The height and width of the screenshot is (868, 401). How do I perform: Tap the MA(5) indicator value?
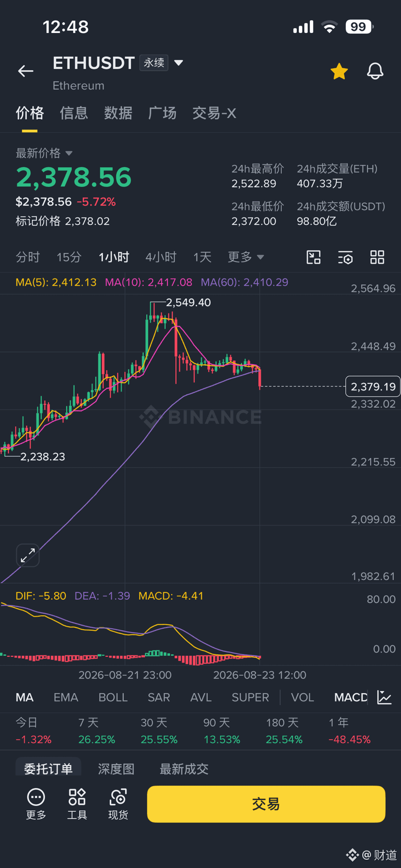click(x=56, y=282)
